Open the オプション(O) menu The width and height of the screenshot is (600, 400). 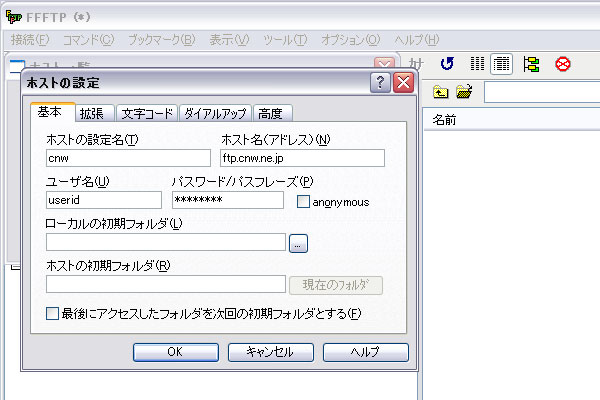(x=351, y=39)
